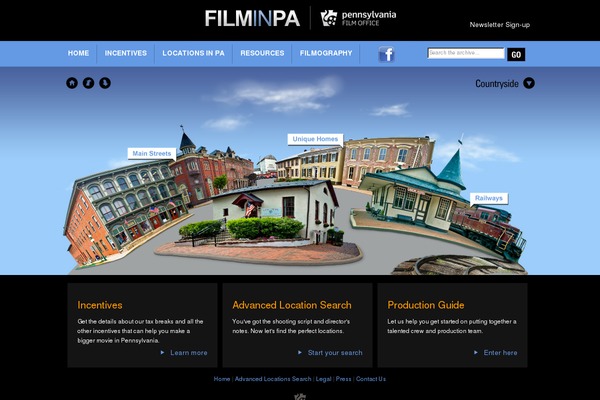Click the middle round black icon in the scene

[88, 83]
